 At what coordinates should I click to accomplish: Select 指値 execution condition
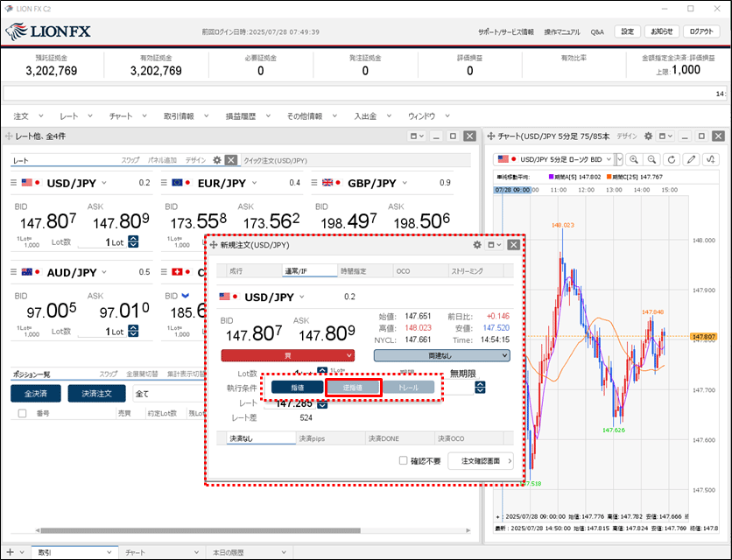(x=297, y=387)
